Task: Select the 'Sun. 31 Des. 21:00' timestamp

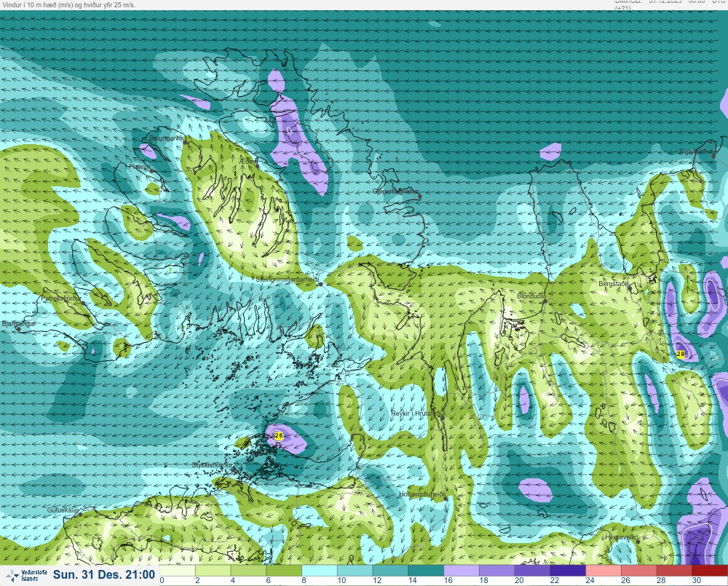Action: (104, 574)
